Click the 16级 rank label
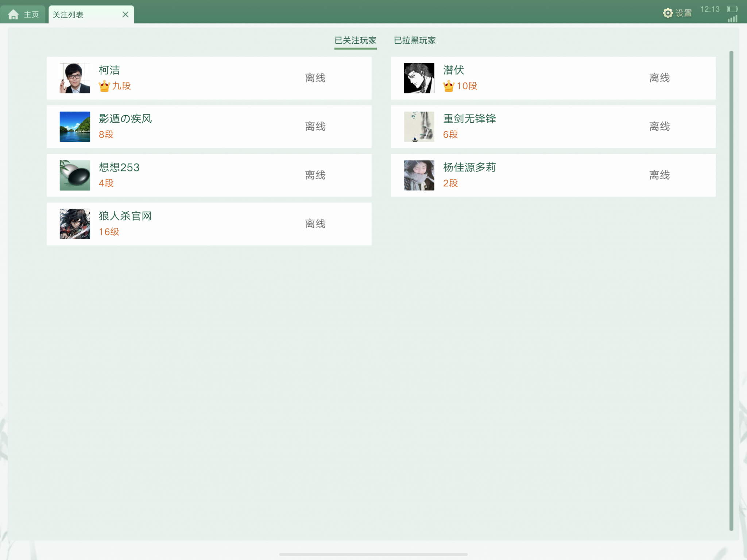747x560 pixels. (x=109, y=232)
